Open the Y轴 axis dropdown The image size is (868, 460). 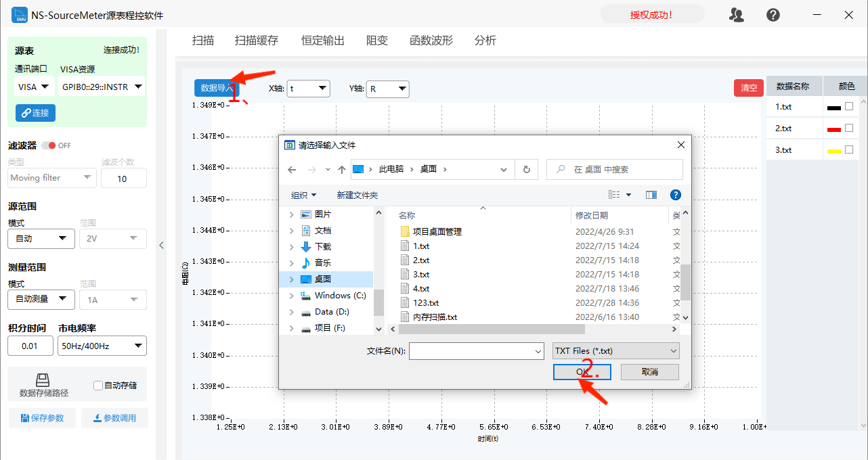[x=388, y=89]
